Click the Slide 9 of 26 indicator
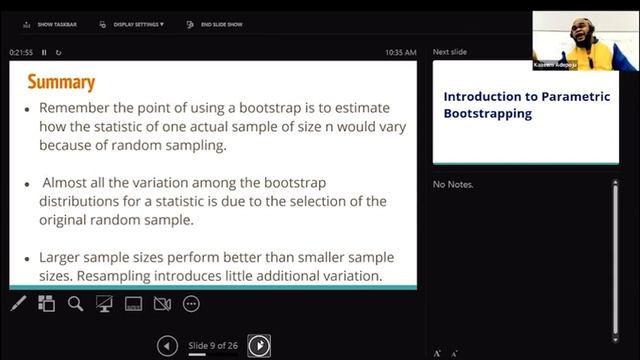640x360 pixels. point(213,346)
